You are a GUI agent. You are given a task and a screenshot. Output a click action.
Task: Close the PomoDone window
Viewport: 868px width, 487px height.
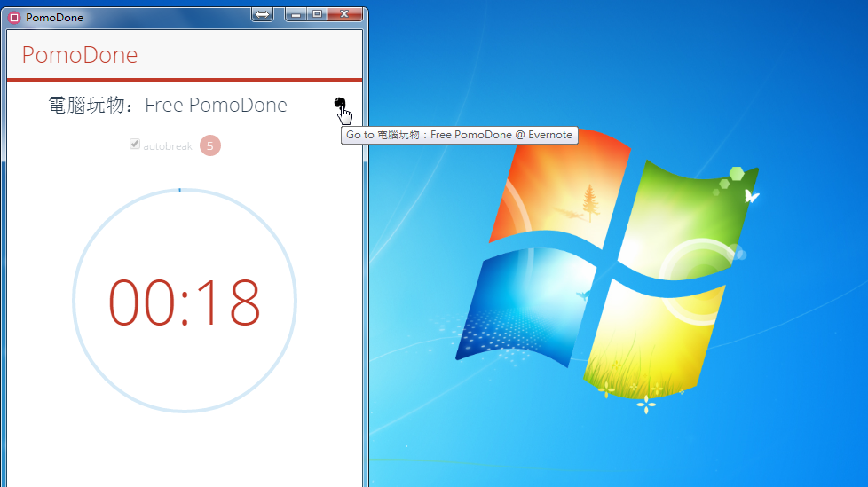click(x=345, y=14)
